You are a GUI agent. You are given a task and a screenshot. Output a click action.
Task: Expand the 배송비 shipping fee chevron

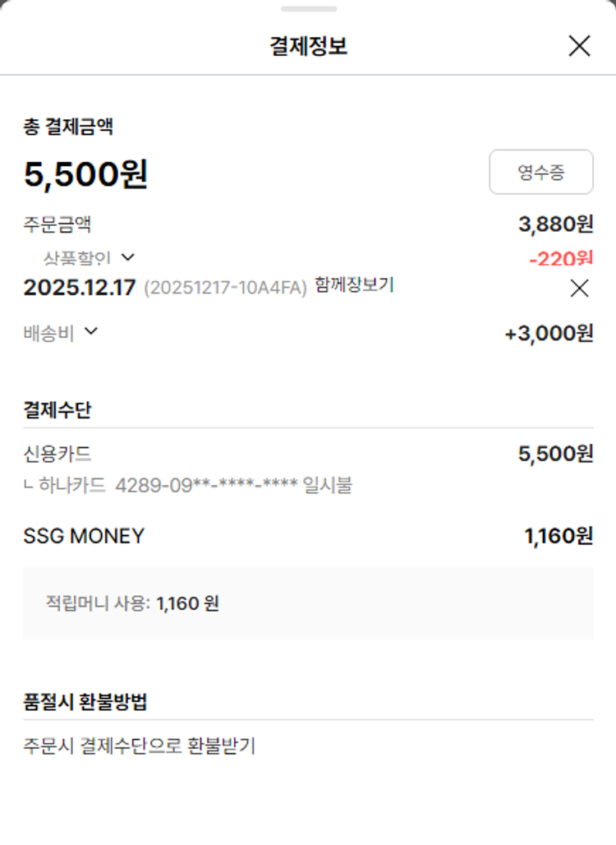[91, 331]
